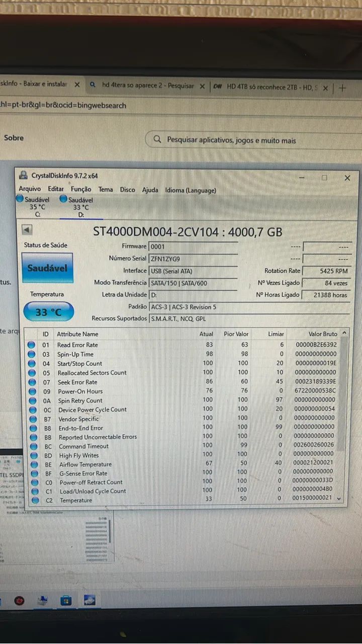The width and height of the screenshot is (362, 644).
Task: Open the Tema menu
Action: pos(106,190)
